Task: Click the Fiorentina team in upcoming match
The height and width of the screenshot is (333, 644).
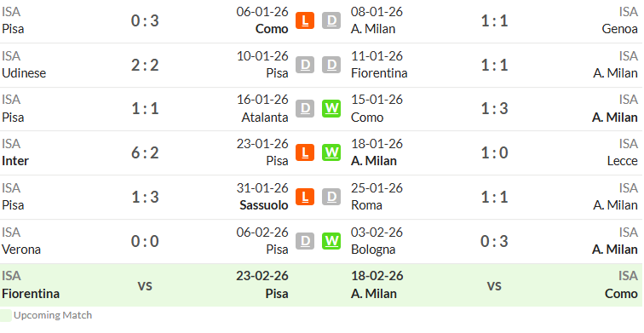Action: pos(31,294)
